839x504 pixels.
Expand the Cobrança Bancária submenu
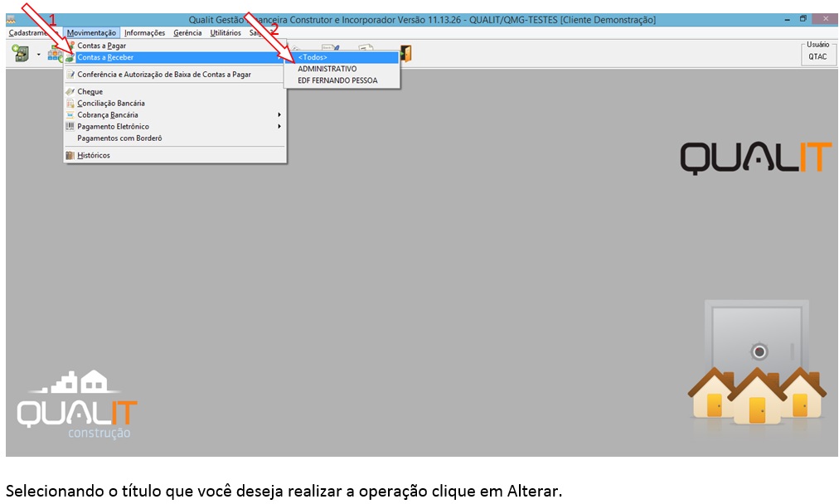click(174, 115)
